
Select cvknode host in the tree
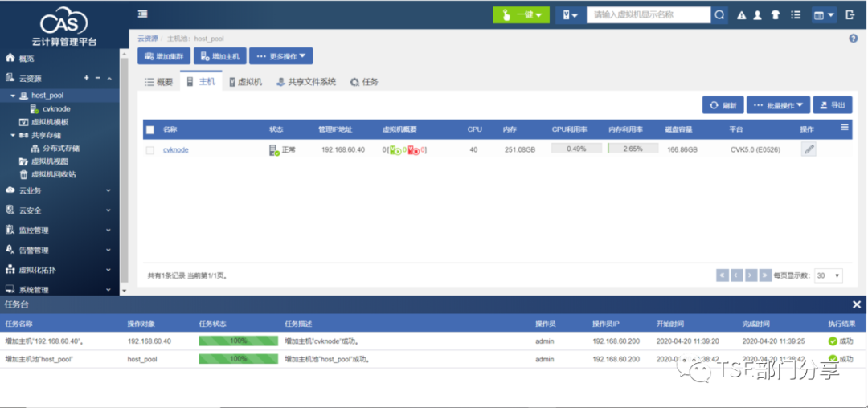click(56, 109)
